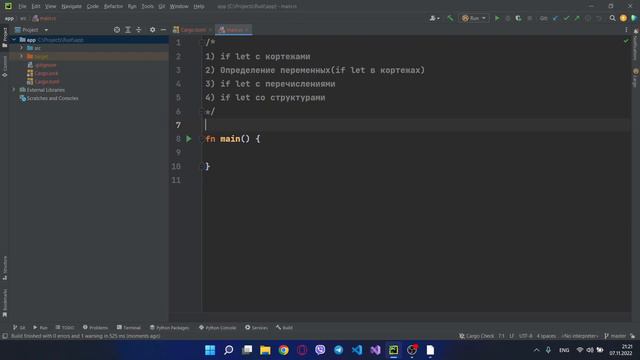Click Cargo Check in status bar

pos(476,336)
